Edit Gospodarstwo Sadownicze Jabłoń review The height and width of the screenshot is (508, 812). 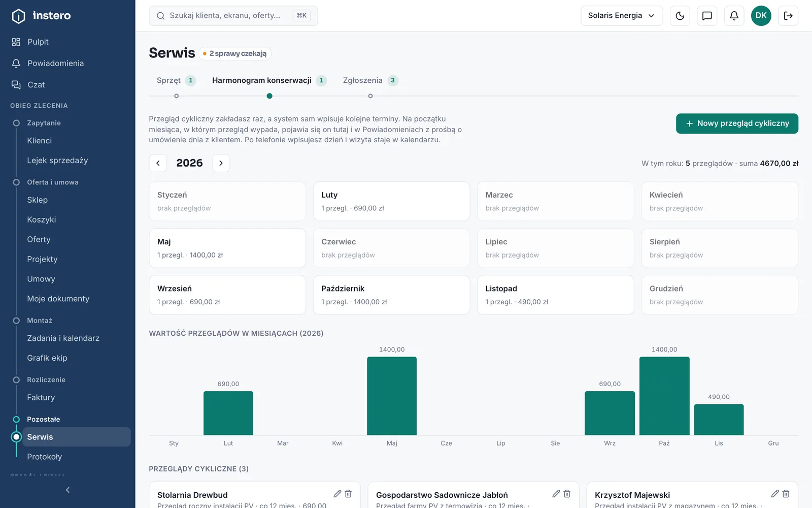pyautogui.click(x=556, y=494)
